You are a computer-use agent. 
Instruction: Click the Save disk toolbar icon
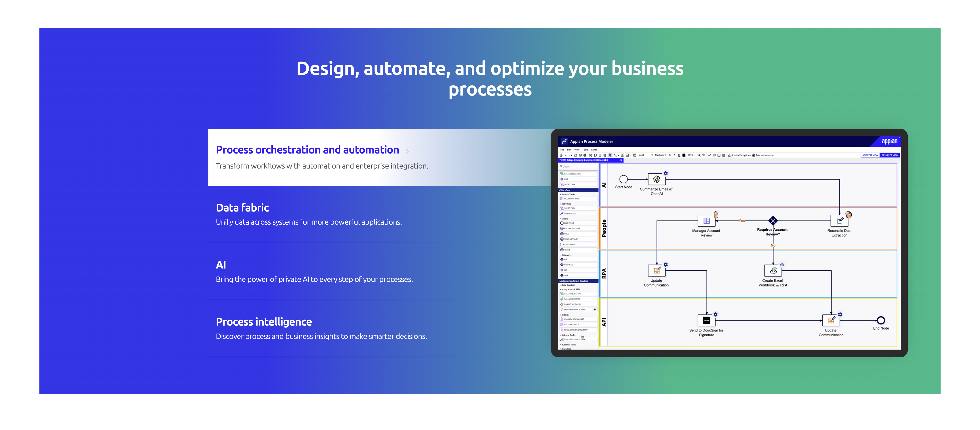click(580, 155)
